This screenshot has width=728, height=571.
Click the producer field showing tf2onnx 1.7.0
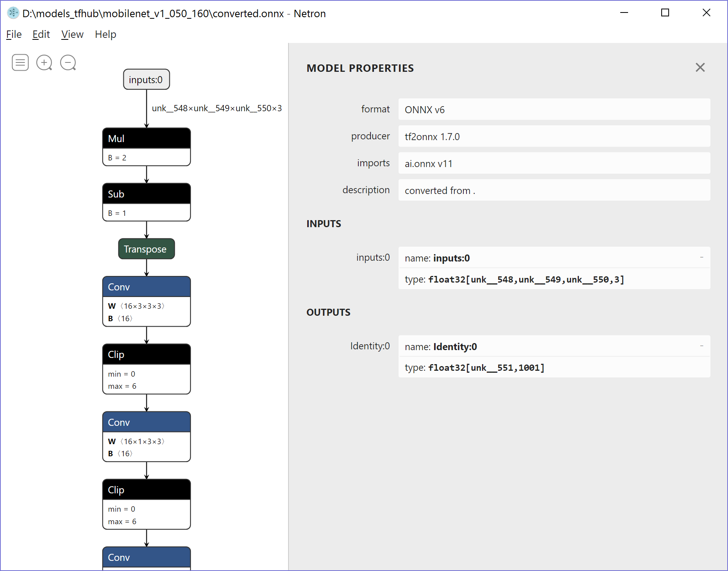click(554, 137)
